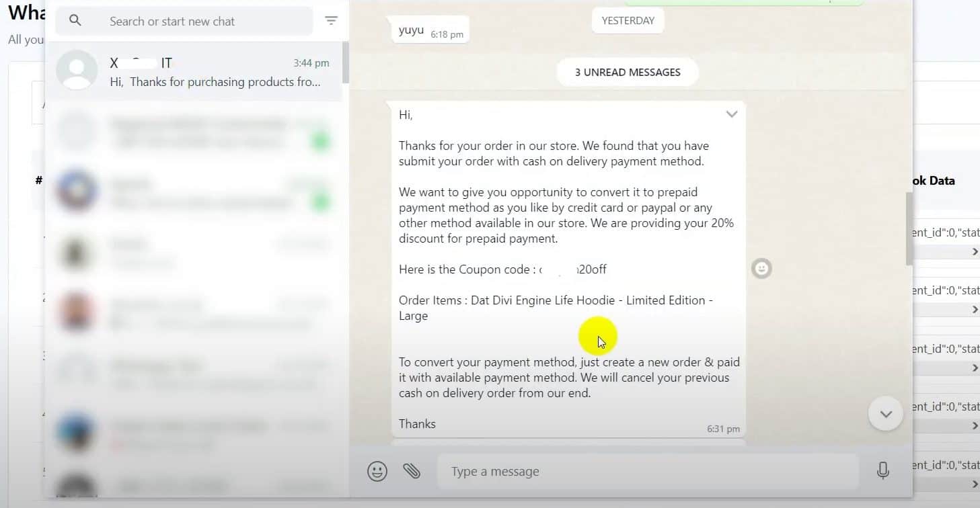Image resolution: width=980 pixels, height=508 pixels.
Task: Open message options chevron on order message
Action: [x=732, y=114]
